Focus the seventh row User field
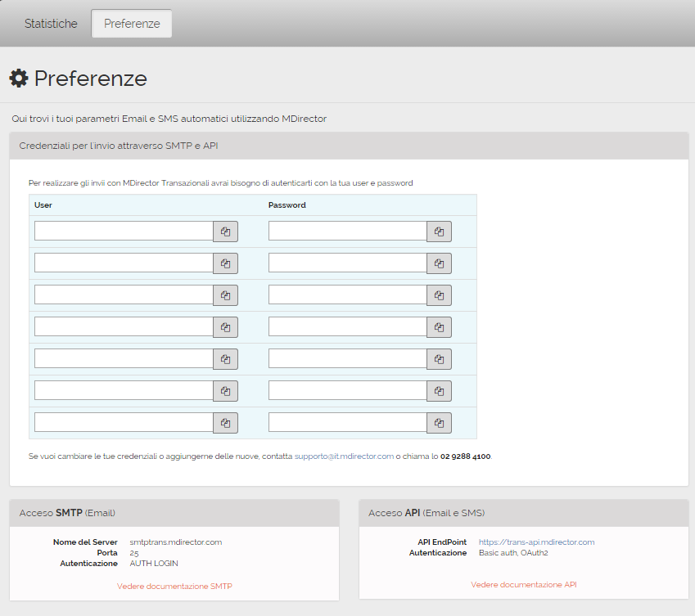 tap(124, 422)
